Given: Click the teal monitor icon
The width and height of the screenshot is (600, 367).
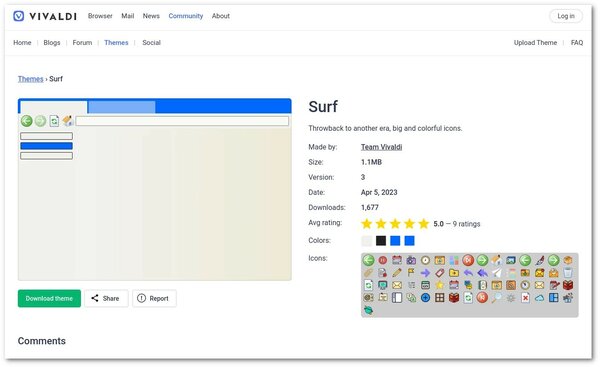Looking at the screenshot, I should (383, 285).
